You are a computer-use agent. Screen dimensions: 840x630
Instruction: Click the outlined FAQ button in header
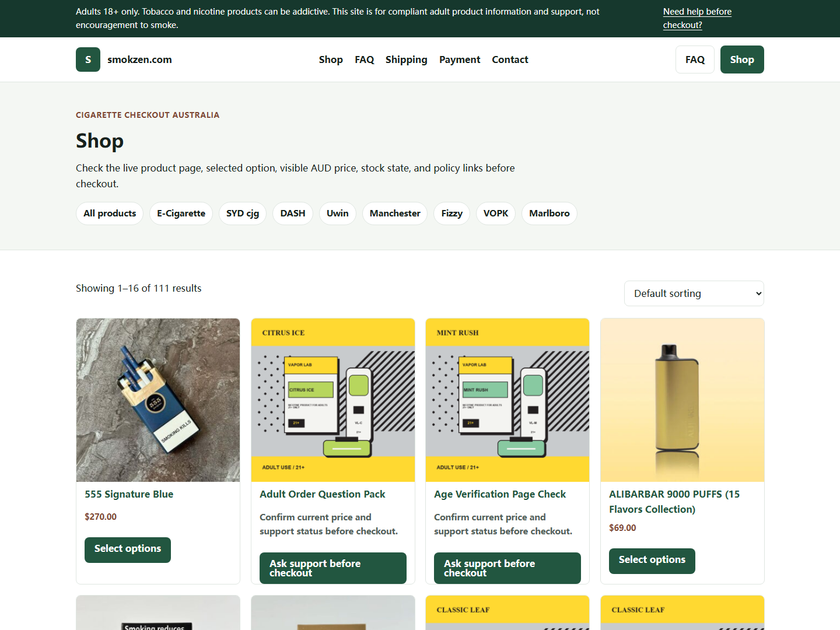pos(695,60)
